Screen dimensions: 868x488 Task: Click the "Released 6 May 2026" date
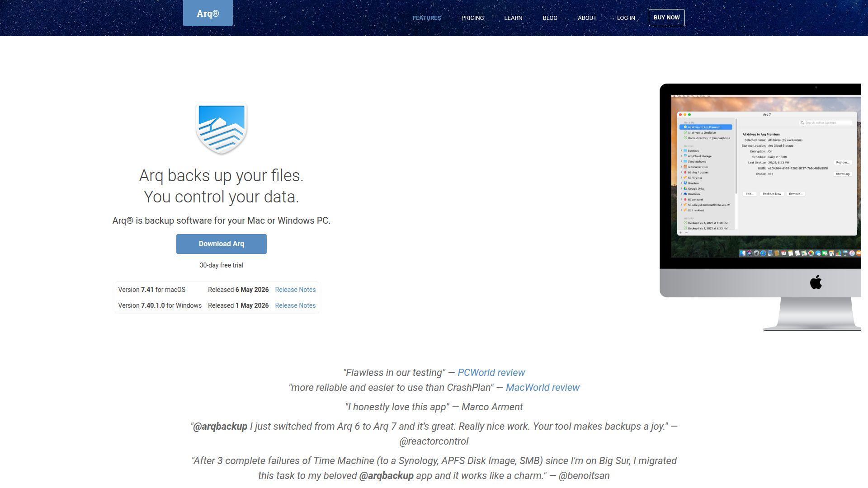pyautogui.click(x=238, y=290)
